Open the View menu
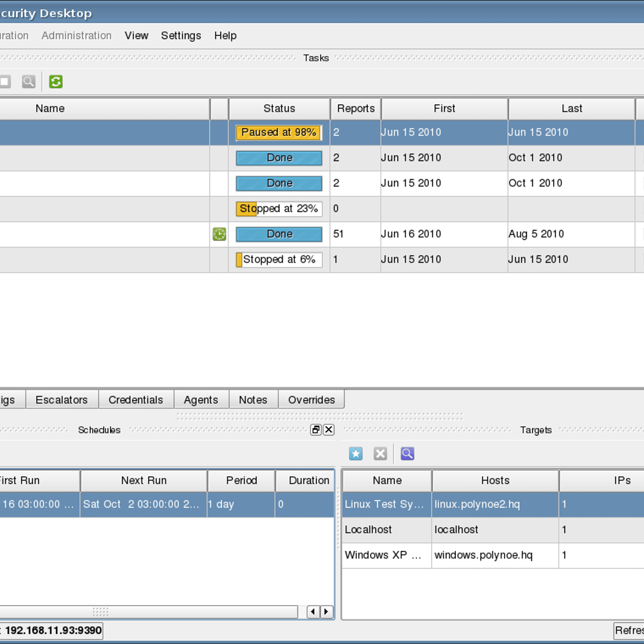Screen dimensions: 644x644 click(136, 35)
